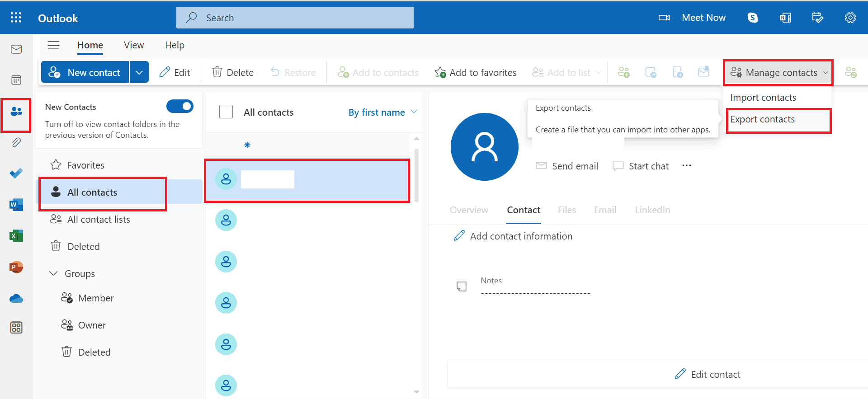Open Files paperclip in the rail
Screen dimensions: 868x399
pyautogui.click(x=16, y=143)
